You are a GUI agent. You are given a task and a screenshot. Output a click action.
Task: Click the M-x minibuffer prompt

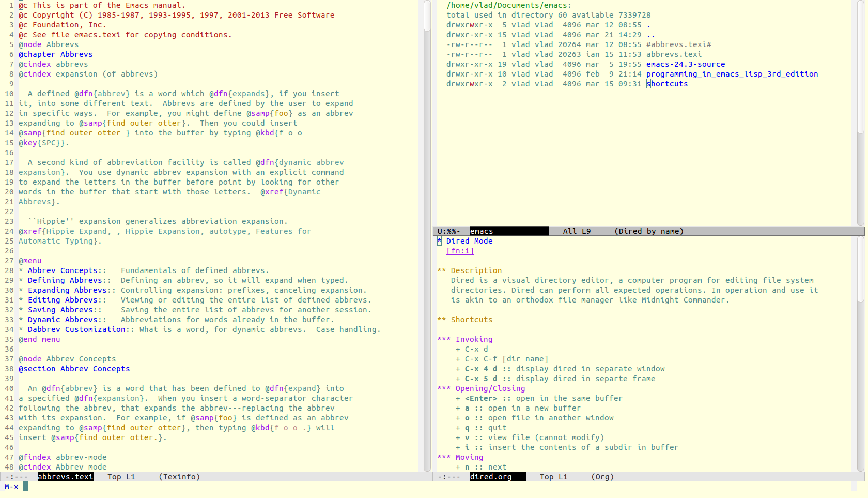click(x=11, y=487)
